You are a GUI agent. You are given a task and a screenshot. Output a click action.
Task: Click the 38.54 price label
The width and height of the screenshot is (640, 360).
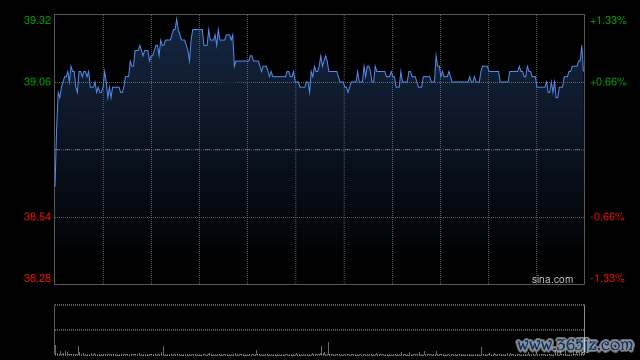point(38,217)
